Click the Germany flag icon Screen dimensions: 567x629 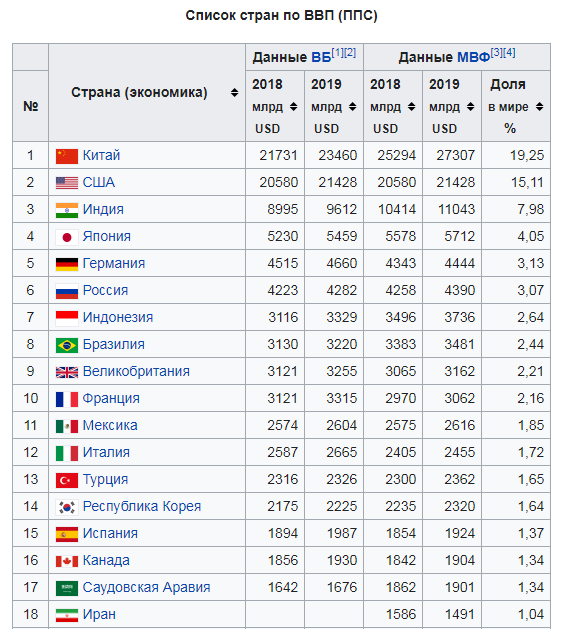tap(67, 264)
